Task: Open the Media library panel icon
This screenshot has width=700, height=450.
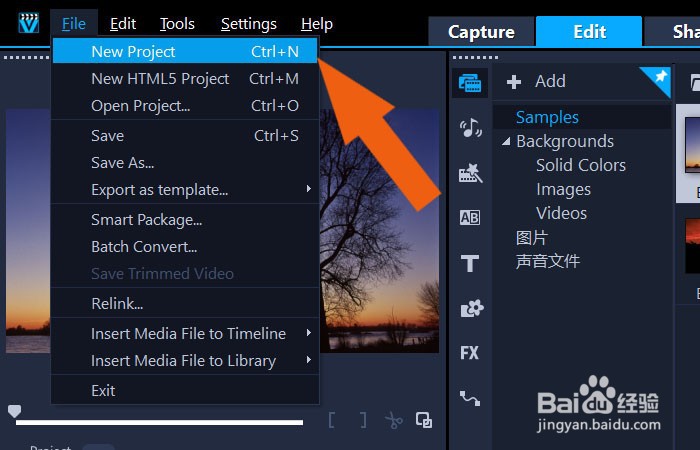Action: tap(470, 83)
